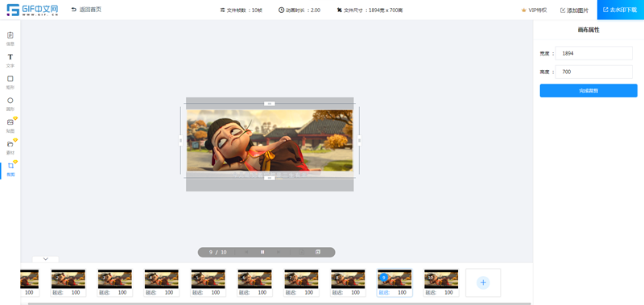Select the 矩形 rectangle tool
The height and width of the screenshot is (305, 644).
pyautogui.click(x=10, y=82)
